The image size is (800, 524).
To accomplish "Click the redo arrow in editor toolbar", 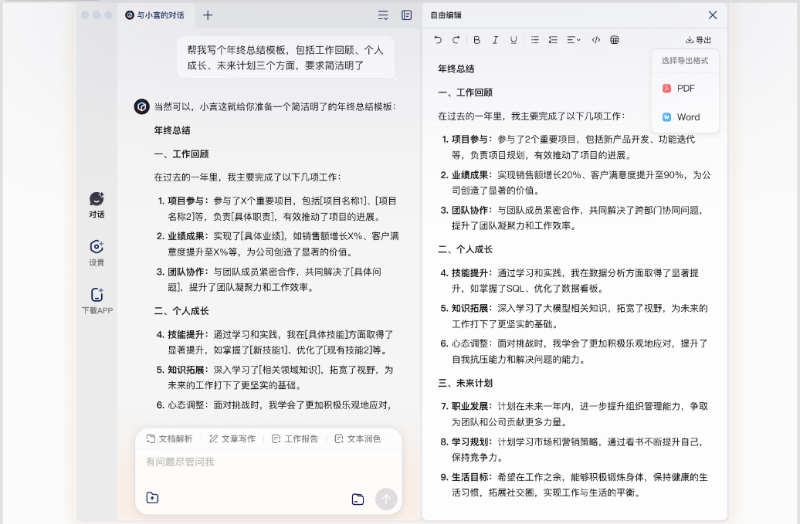I will coord(456,40).
